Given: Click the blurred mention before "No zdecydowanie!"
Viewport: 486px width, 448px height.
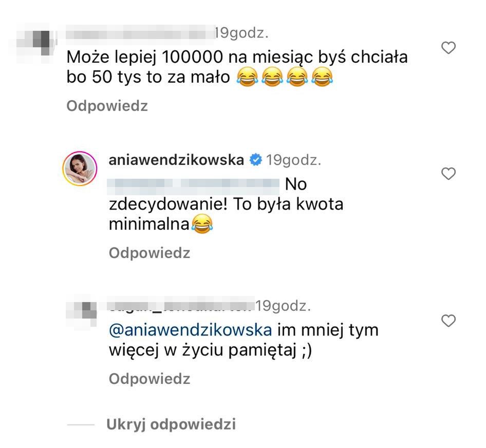Looking at the screenshot, I should tap(194, 183).
